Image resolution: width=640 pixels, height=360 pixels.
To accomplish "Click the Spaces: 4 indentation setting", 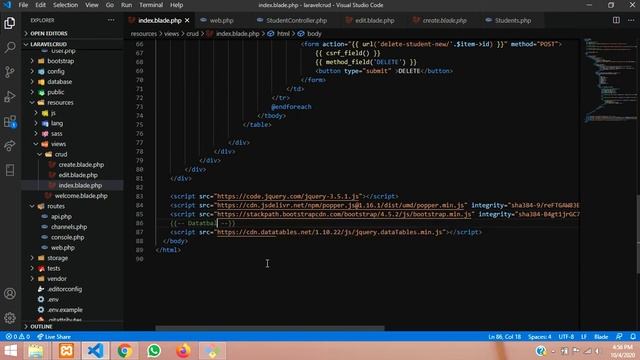I will pyautogui.click(x=539, y=337).
